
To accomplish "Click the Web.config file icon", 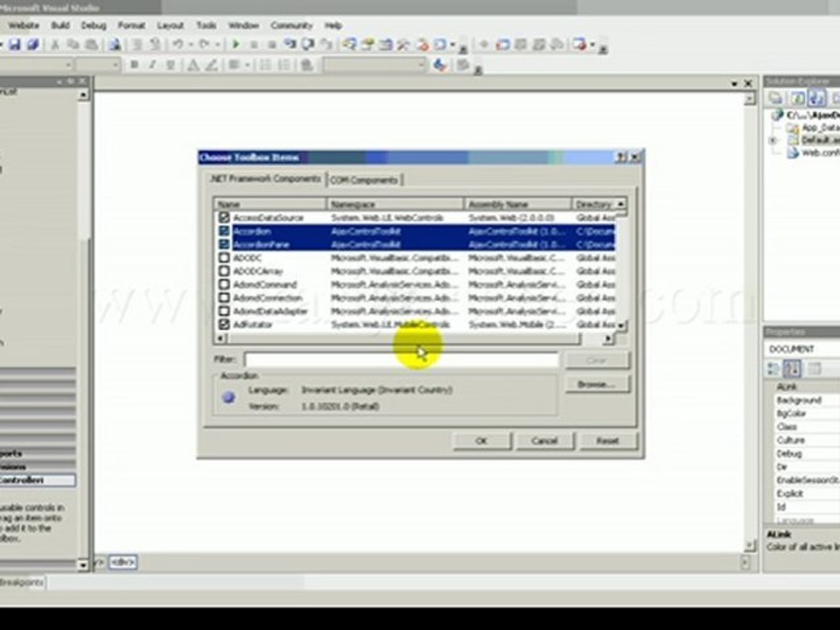I will pyautogui.click(x=793, y=153).
